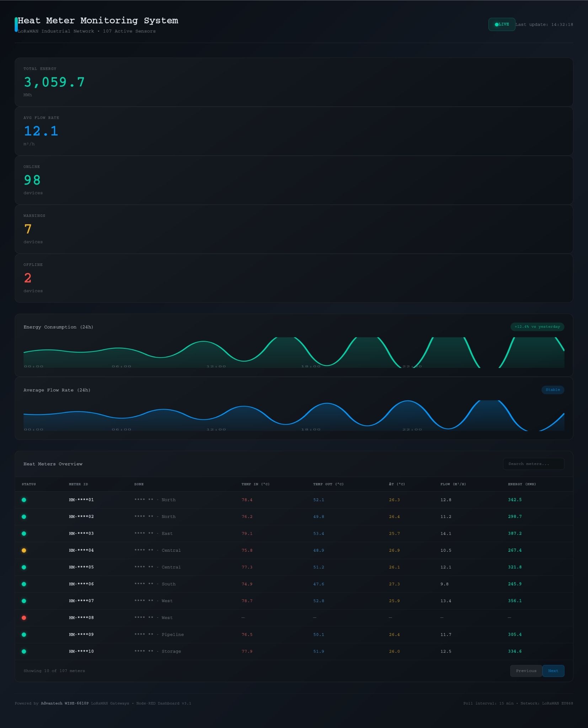Screen dimensions: 588x728
Task: Click Showing 10 of 107 meters text
Action: coord(54,671)
